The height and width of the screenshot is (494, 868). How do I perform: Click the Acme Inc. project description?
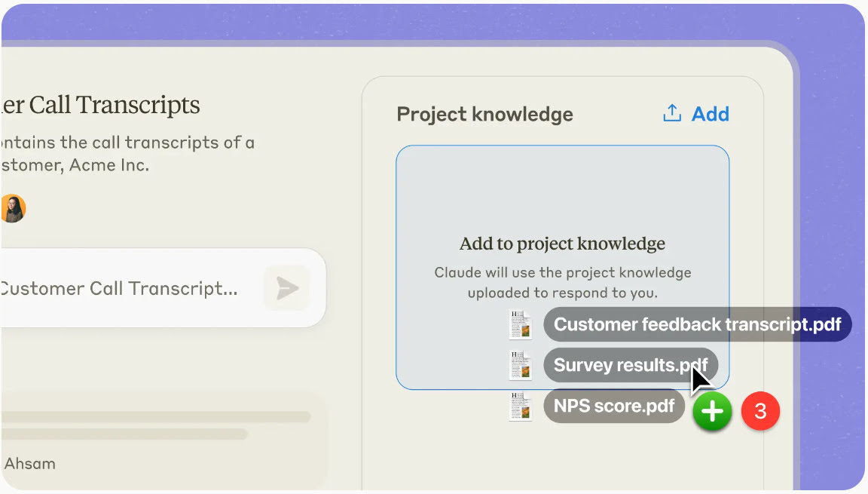point(128,153)
